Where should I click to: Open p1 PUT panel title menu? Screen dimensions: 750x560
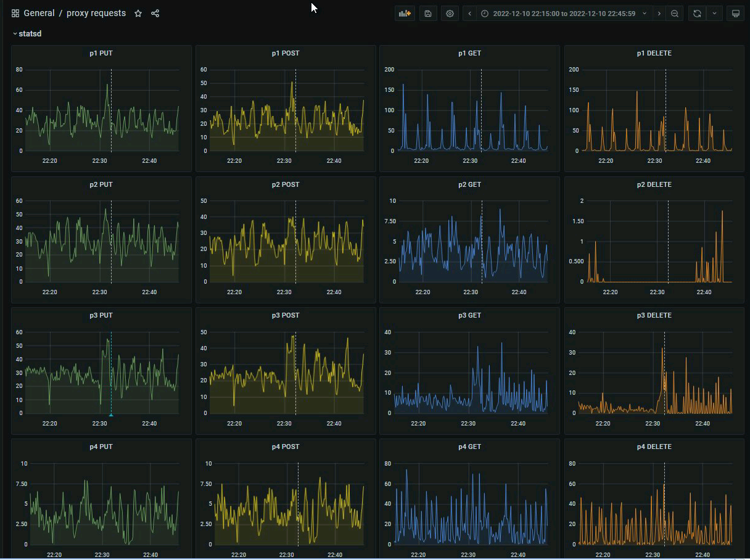[101, 53]
